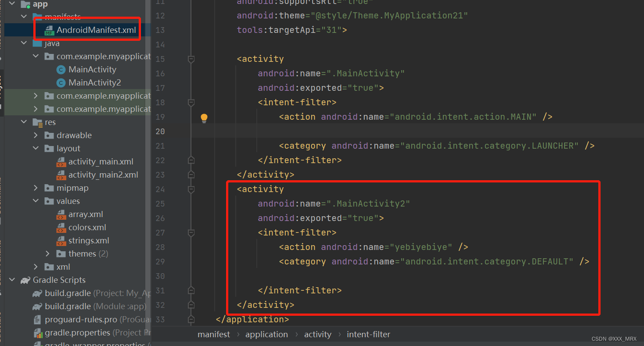Click the fold end marker on line 33

191,319
